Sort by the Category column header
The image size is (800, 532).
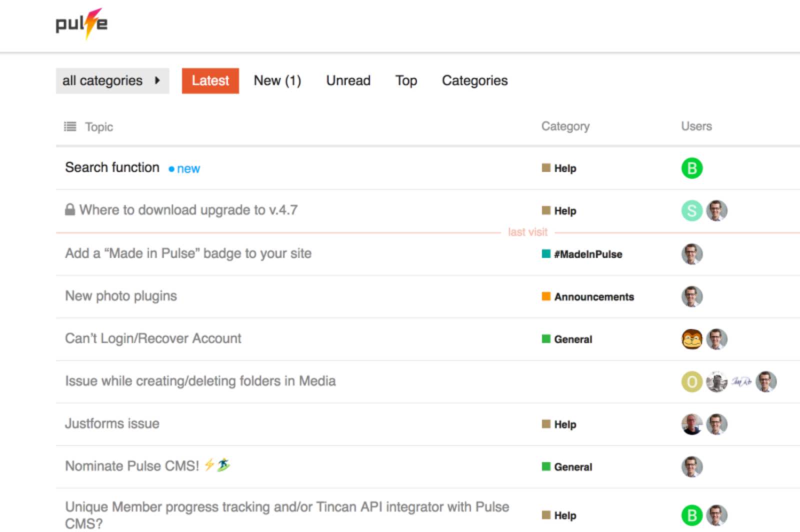(x=565, y=126)
